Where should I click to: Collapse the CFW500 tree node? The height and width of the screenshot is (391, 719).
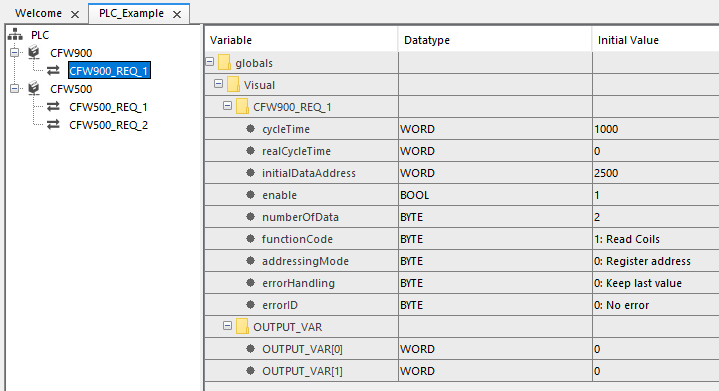[15, 88]
